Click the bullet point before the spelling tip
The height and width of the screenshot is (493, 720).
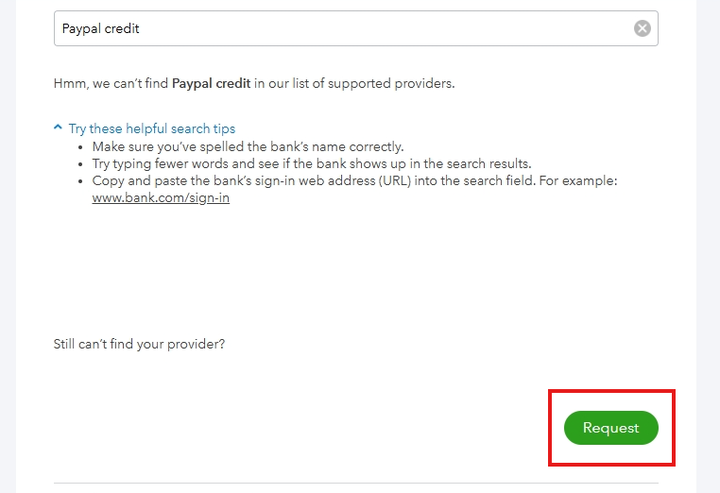pos(82,147)
